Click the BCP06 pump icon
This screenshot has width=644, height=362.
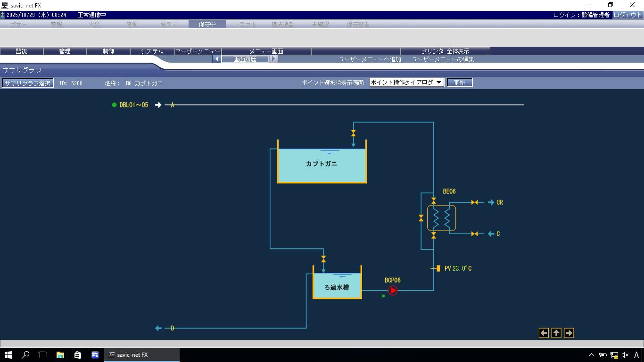click(x=393, y=290)
